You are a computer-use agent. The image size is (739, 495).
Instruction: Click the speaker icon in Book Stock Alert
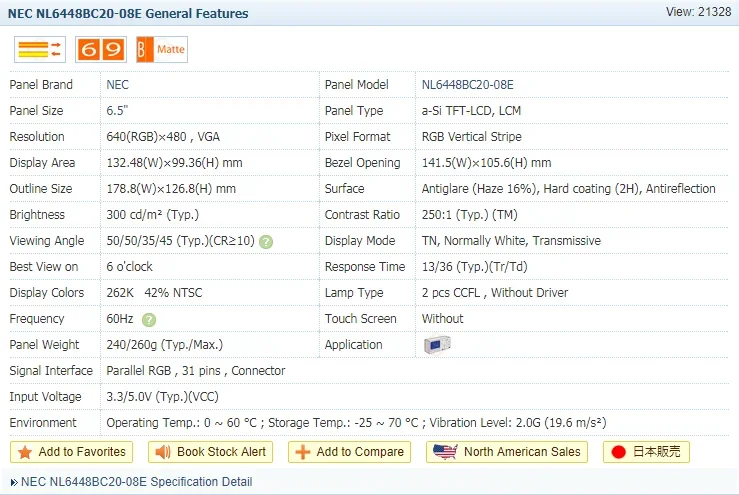(x=163, y=452)
